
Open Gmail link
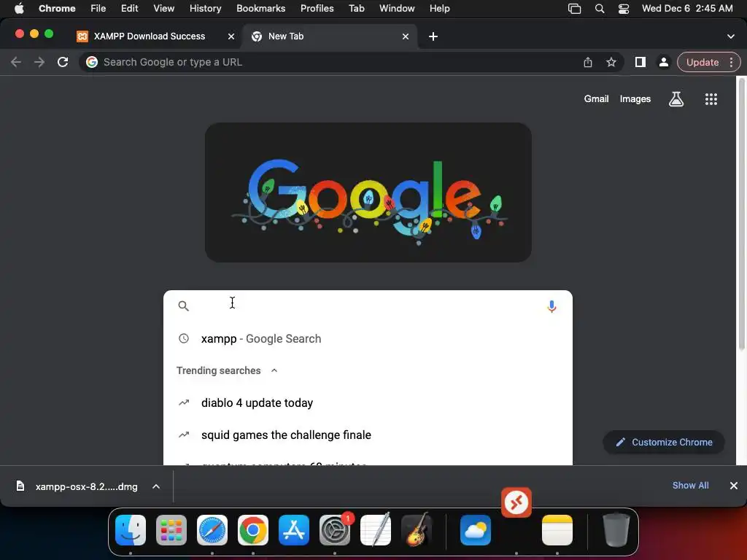point(596,99)
